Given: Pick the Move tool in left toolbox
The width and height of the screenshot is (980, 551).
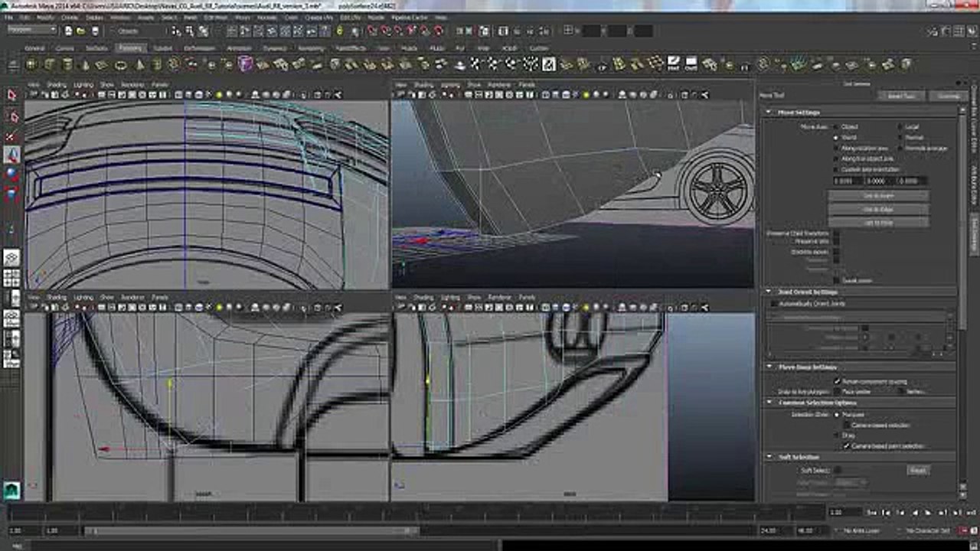Looking at the screenshot, I should (x=11, y=155).
